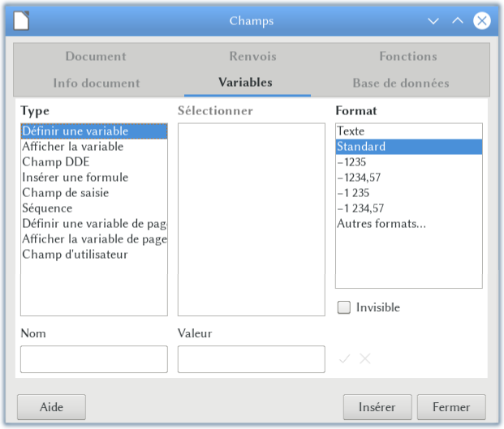Pick Texte in the Format list
Viewport: 504px width, 429px height.
coord(351,131)
